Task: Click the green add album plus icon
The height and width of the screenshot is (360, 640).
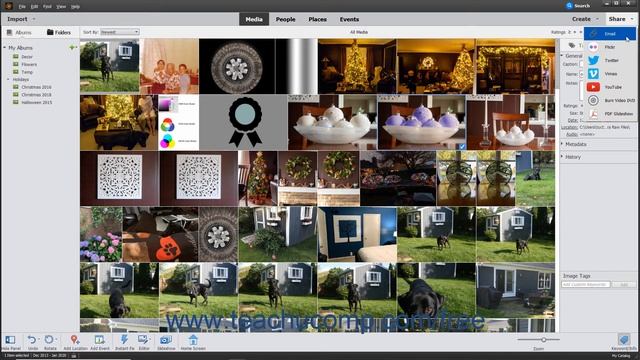Action: (72, 48)
